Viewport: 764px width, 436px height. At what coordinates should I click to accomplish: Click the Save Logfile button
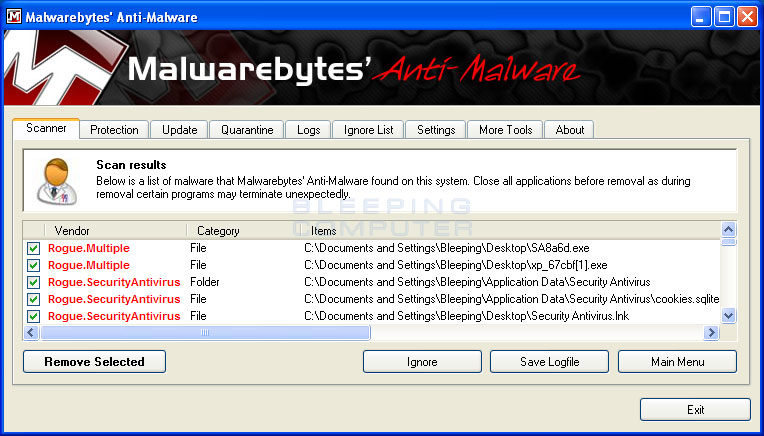coord(550,361)
